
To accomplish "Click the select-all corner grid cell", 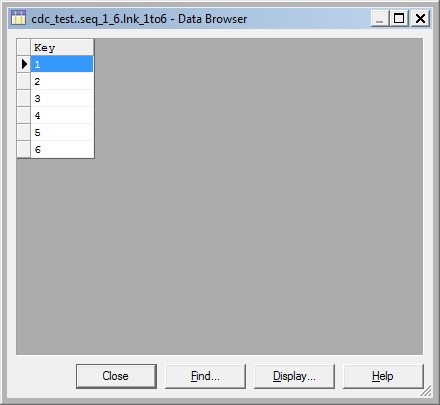I will tap(24, 47).
